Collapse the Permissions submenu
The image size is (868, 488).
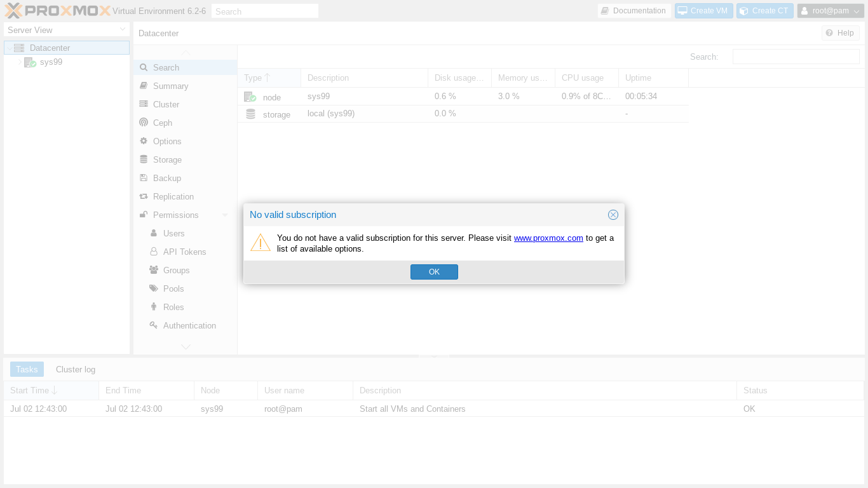tap(225, 215)
